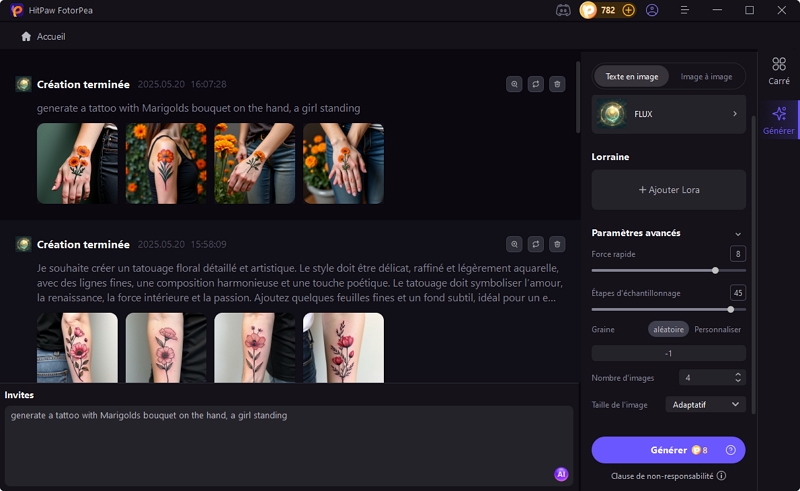Click the info icon beside Clause de non-responsabilité
Screen dimensions: 800x491
tap(721, 476)
